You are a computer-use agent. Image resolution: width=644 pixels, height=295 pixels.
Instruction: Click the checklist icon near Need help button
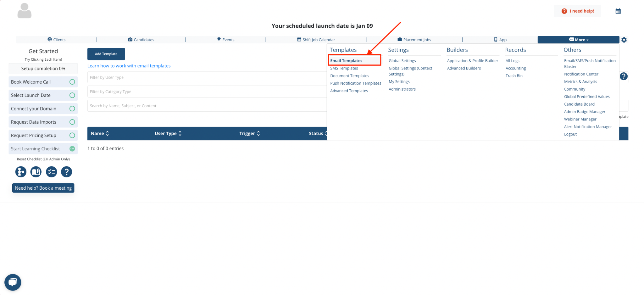(51, 172)
